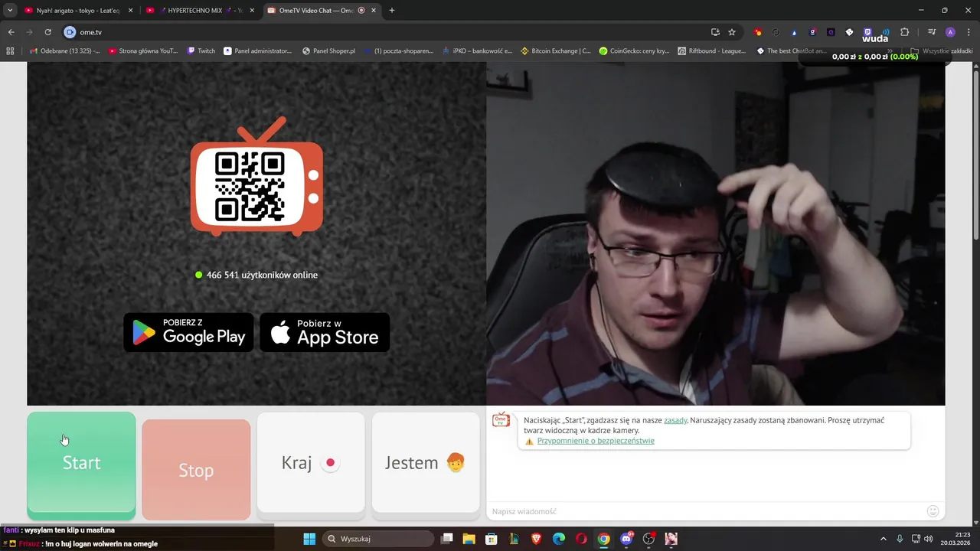Click the camera site info icon in address bar
Image resolution: width=980 pixels, height=551 pixels.
coord(70,32)
